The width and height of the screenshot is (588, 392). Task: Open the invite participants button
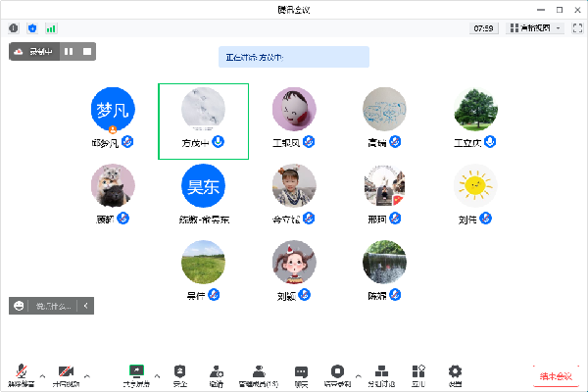[217, 372]
